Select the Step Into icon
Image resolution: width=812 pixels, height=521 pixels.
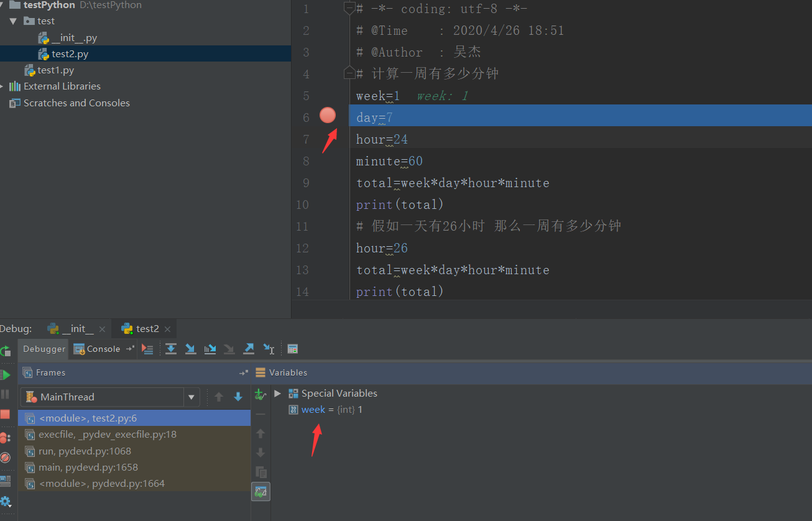190,349
